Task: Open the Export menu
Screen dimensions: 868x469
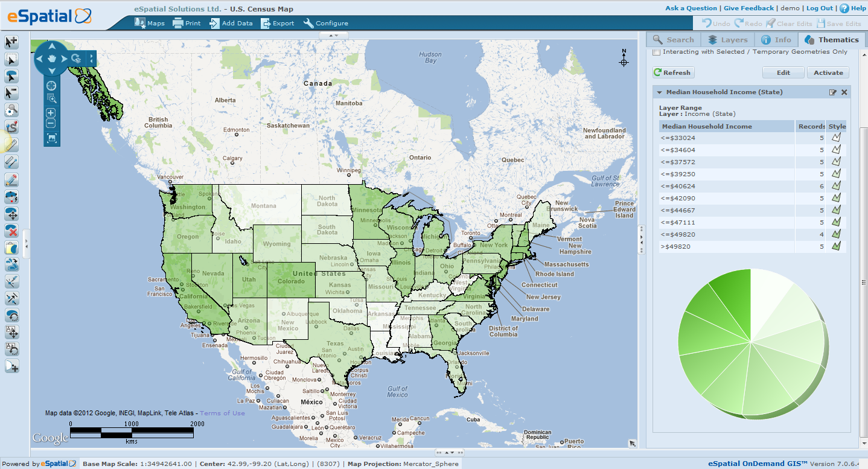Action: [278, 24]
